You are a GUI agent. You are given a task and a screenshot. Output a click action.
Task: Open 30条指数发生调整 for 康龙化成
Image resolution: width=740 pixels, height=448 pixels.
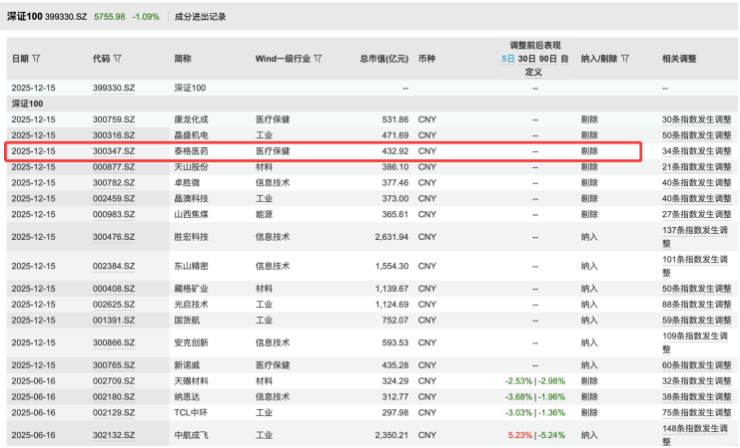coord(697,119)
